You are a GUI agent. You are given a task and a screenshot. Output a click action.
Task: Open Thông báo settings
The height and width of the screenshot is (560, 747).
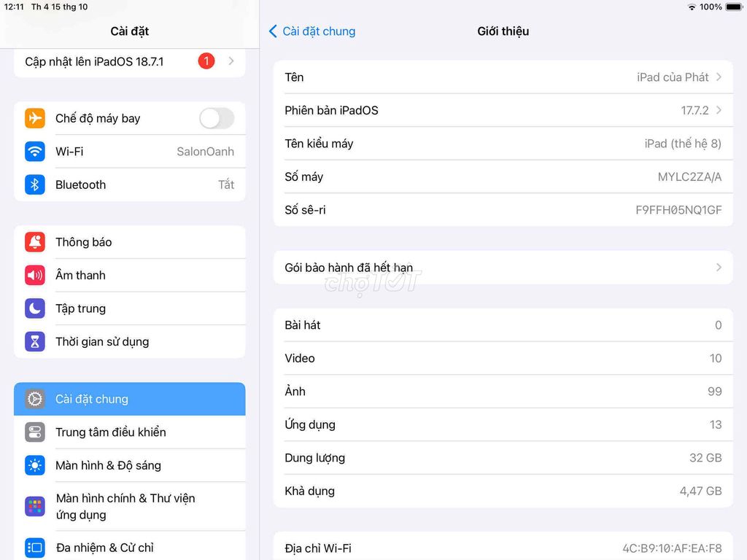click(130, 242)
